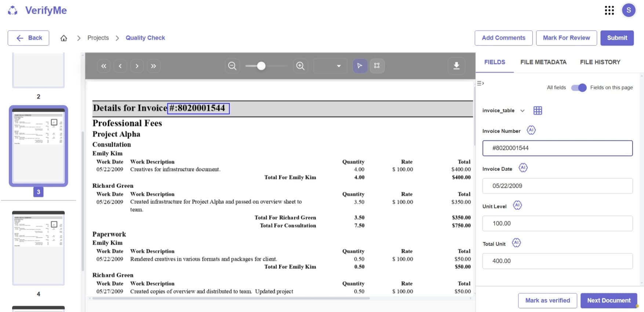Zoom out of the document
Image resolution: width=644 pixels, height=312 pixels.
click(232, 66)
